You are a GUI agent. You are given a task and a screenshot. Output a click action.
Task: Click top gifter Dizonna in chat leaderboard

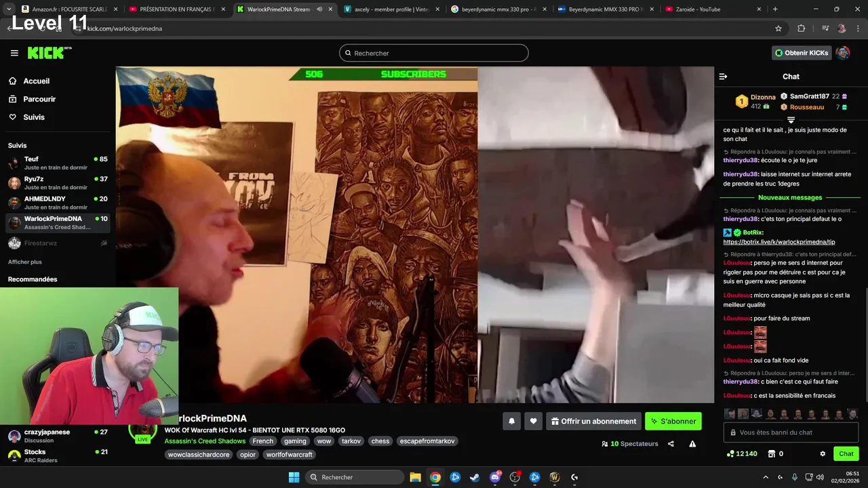point(763,97)
